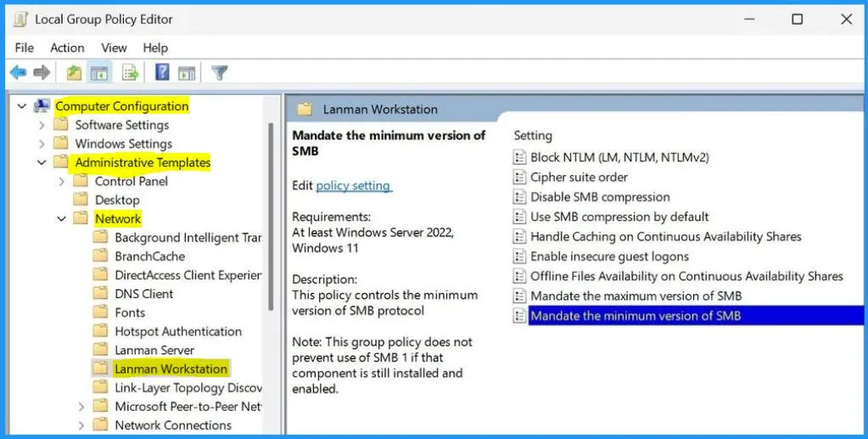Select Lanman Workstation in the tree
This screenshot has height=439, width=868.
pyautogui.click(x=171, y=369)
